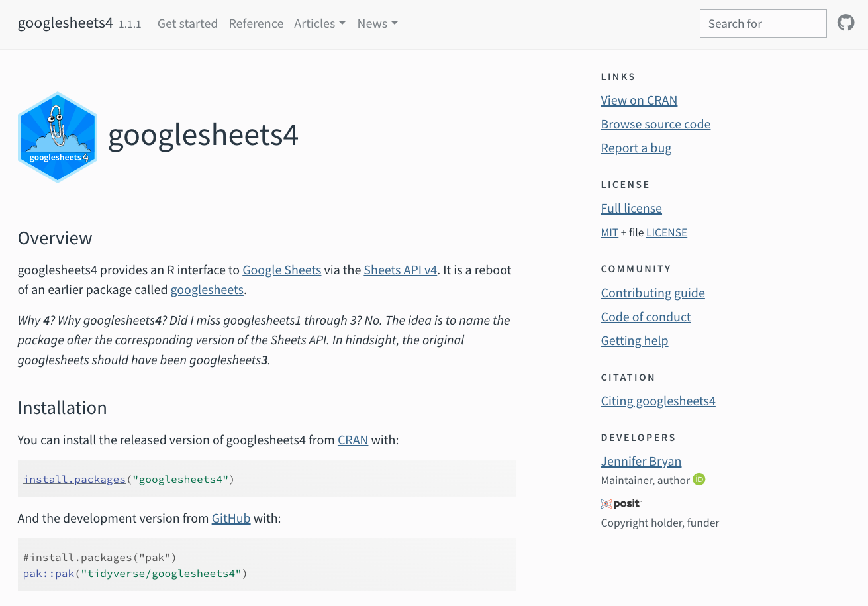The image size is (868, 606).
Task: Visit the Citing googlesheets4 link
Action: coord(657,401)
